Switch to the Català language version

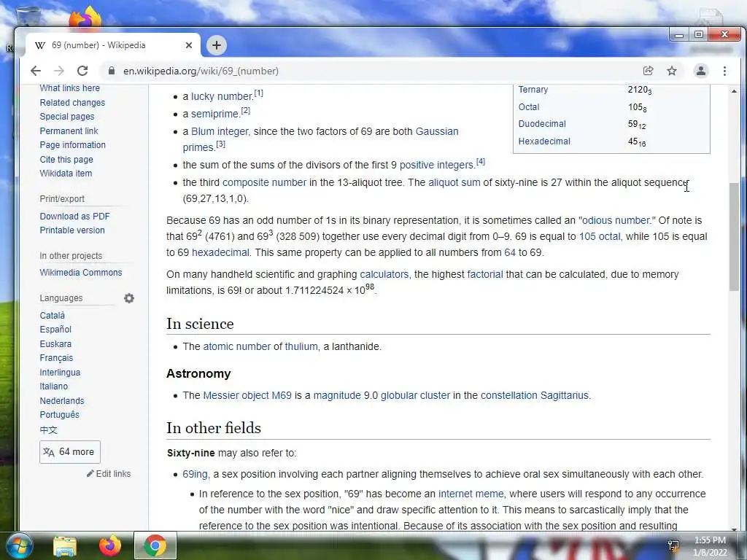(52, 315)
